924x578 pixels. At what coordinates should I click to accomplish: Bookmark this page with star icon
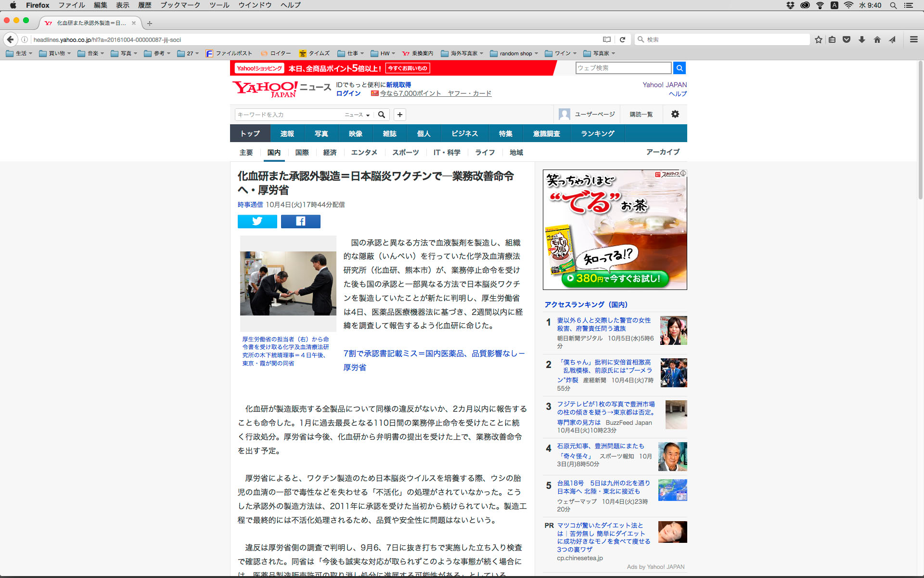[818, 39]
